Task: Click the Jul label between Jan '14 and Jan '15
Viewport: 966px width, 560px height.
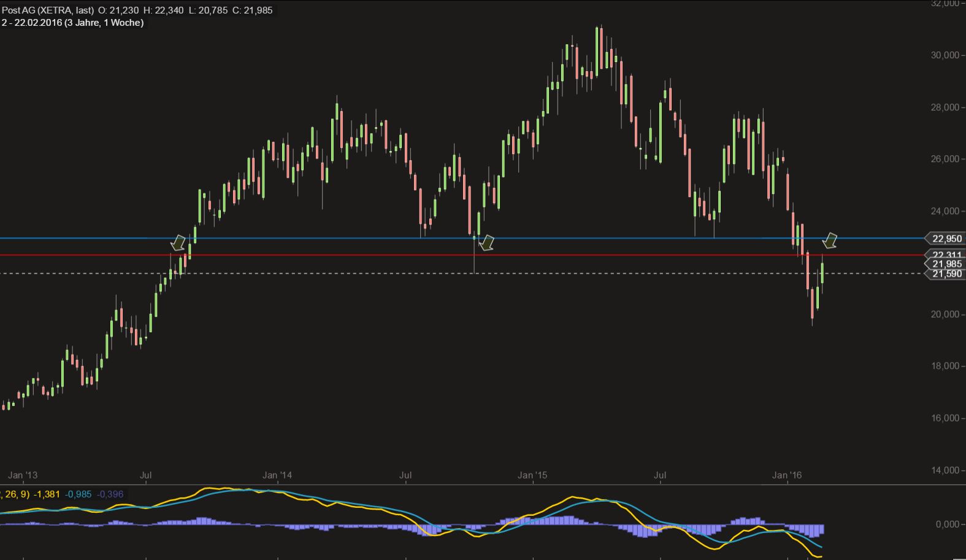Action: [x=405, y=475]
